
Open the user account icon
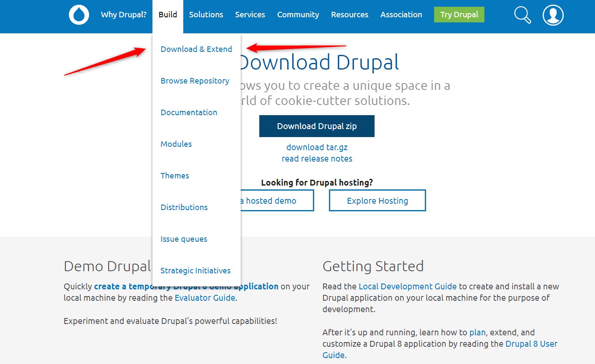pyautogui.click(x=553, y=15)
